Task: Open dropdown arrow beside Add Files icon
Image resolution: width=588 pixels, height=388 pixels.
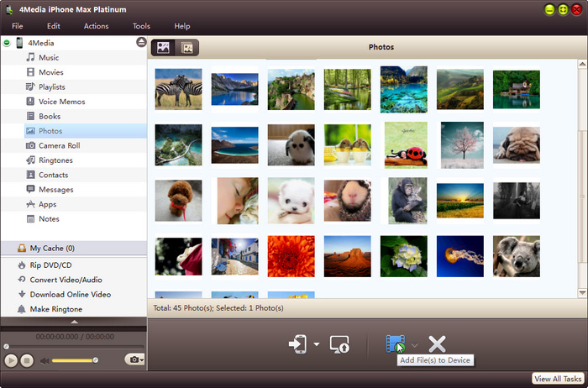Action: coord(414,344)
